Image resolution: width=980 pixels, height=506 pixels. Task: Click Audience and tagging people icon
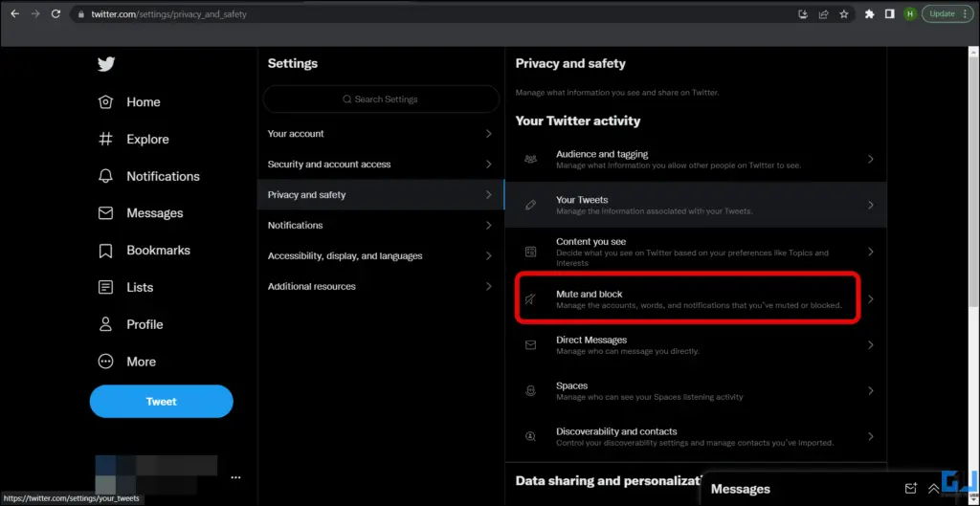point(530,160)
